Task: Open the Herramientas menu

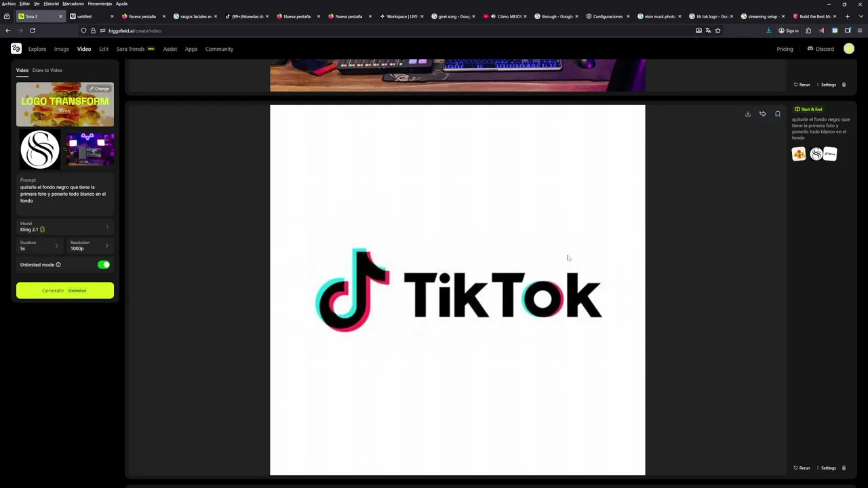Action: 100,3
